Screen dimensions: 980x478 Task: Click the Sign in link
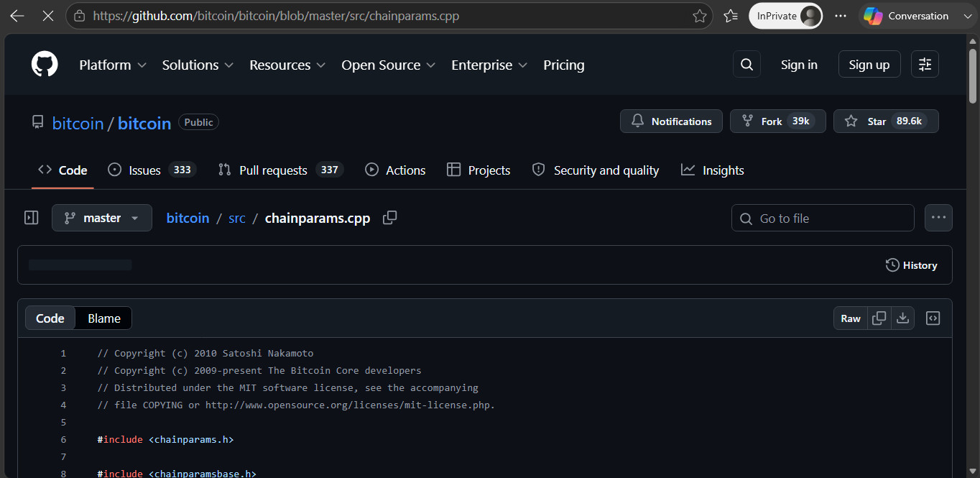click(x=799, y=65)
